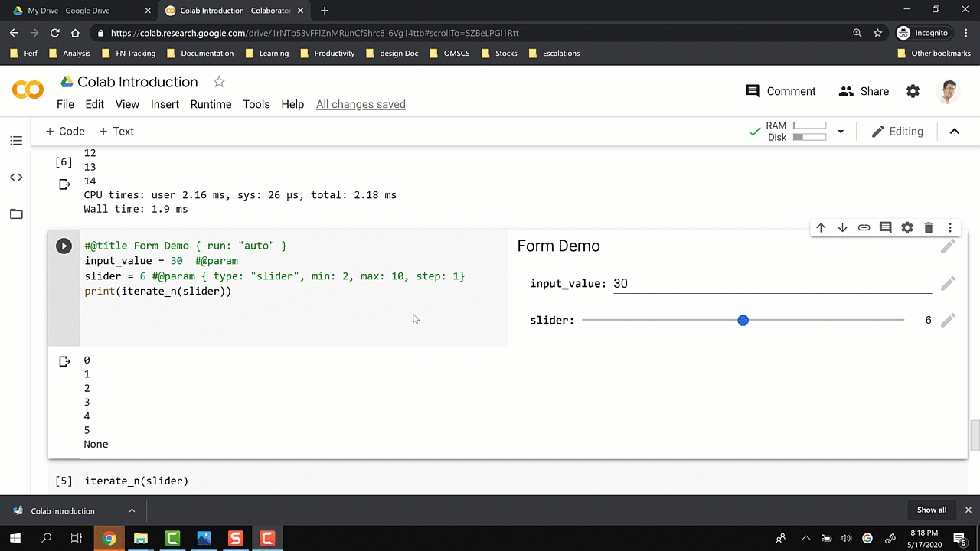Open the Runtime menu
The image size is (980, 551).
click(x=211, y=104)
